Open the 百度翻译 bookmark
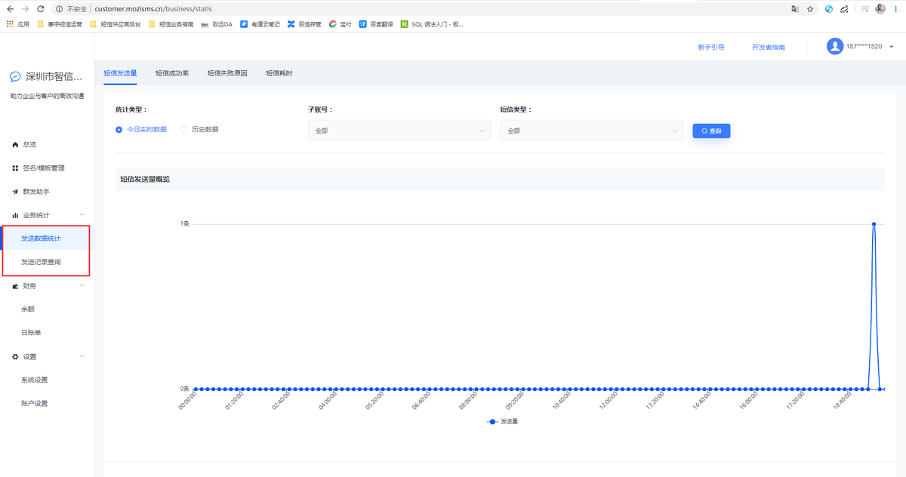The height and width of the screenshot is (477, 906). coord(376,24)
